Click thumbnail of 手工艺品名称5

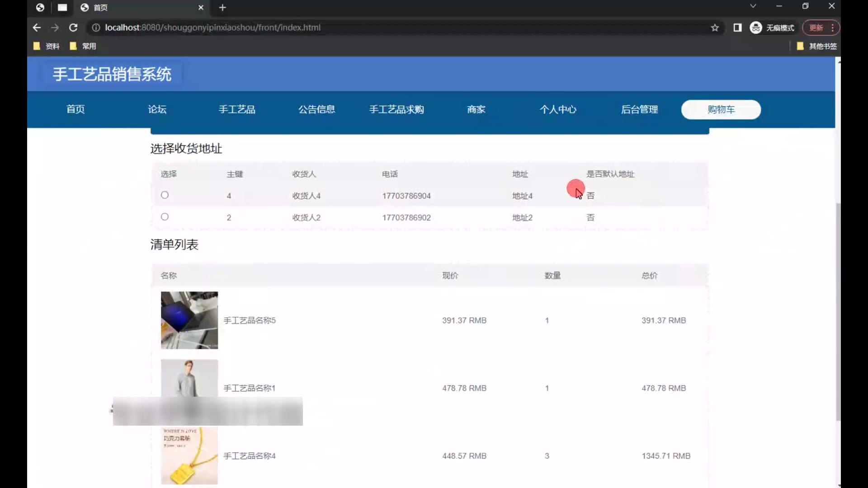[189, 320]
